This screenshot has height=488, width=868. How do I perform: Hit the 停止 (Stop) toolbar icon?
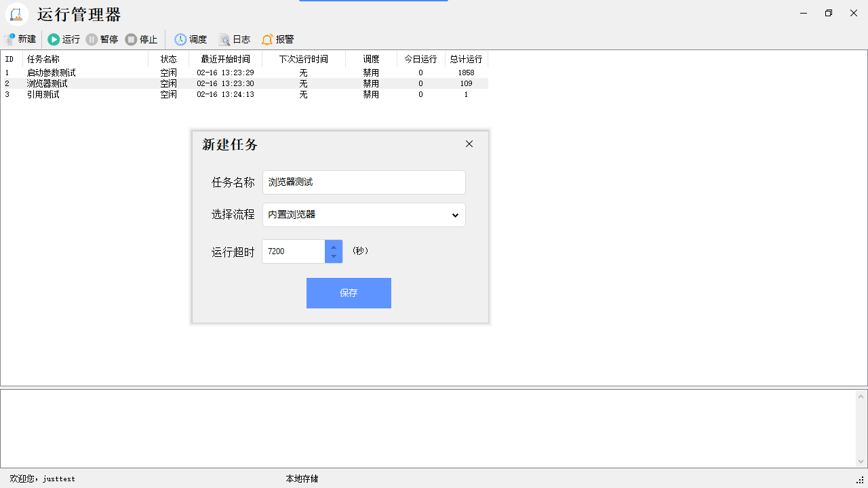coord(131,39)
